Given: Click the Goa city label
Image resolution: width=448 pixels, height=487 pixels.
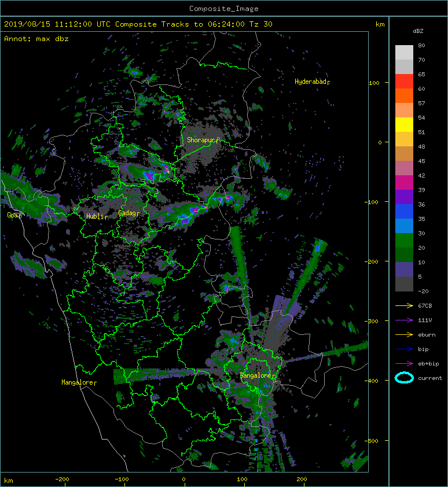Looking at the screenshot, I should 14,215.
